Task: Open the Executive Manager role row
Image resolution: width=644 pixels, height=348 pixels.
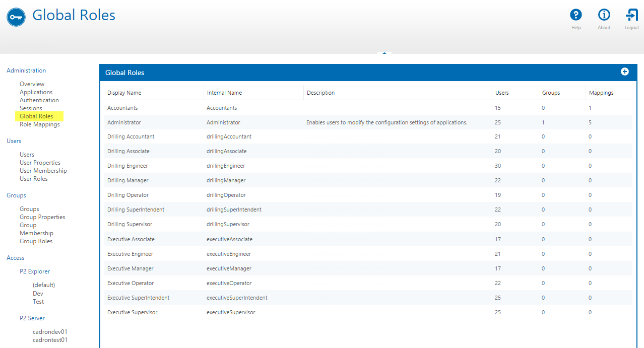Action: 131,268
